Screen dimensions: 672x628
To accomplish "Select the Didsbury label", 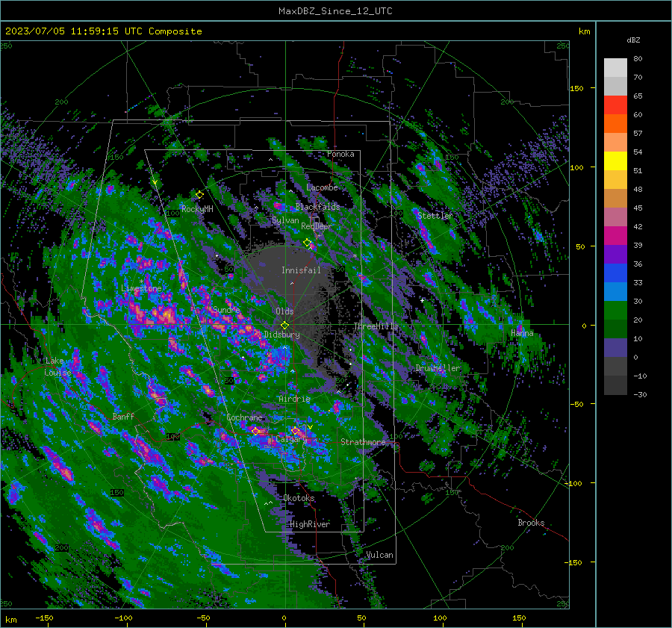I will click(x=281, y=335).
